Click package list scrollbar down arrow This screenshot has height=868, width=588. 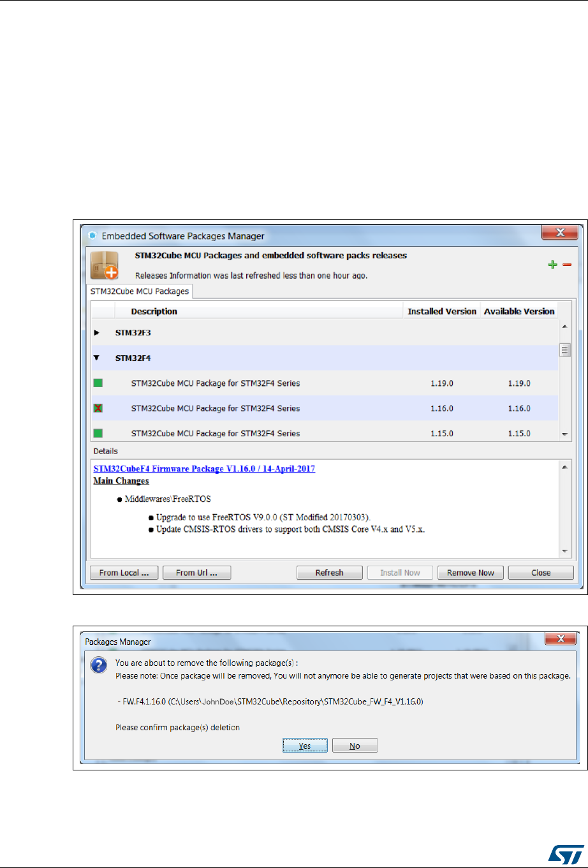[565, 434]
